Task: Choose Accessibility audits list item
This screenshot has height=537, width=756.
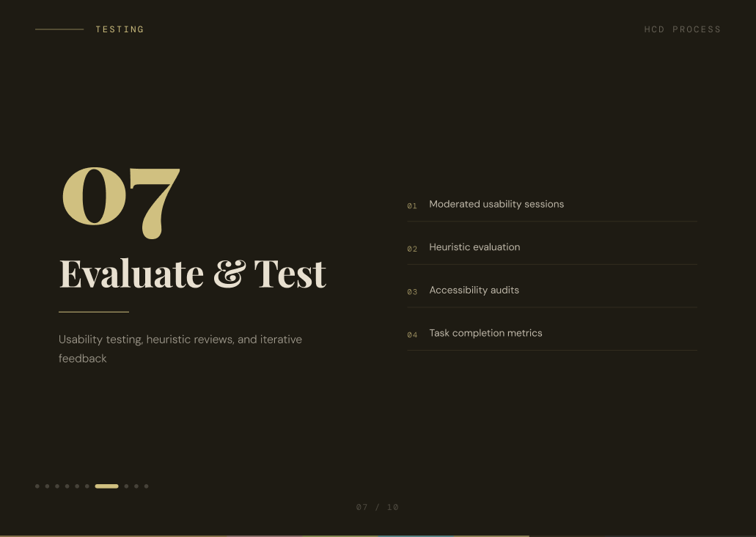Action: point(552,291)
